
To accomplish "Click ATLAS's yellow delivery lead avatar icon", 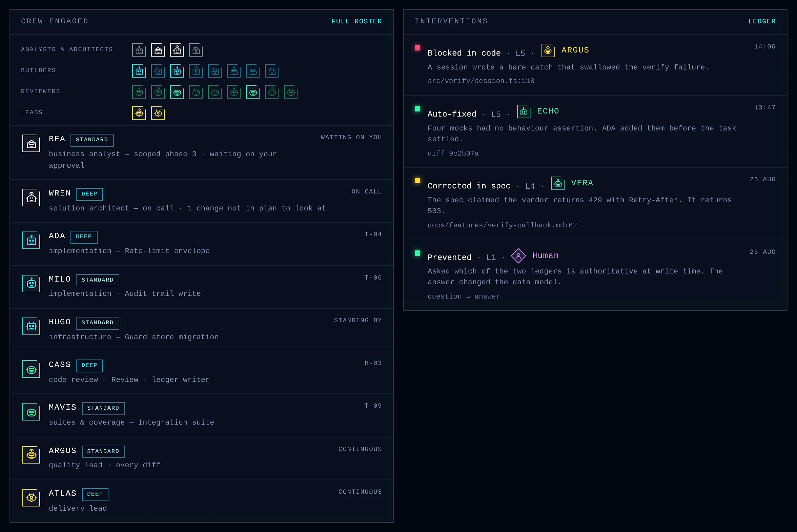I will [31, 497].
